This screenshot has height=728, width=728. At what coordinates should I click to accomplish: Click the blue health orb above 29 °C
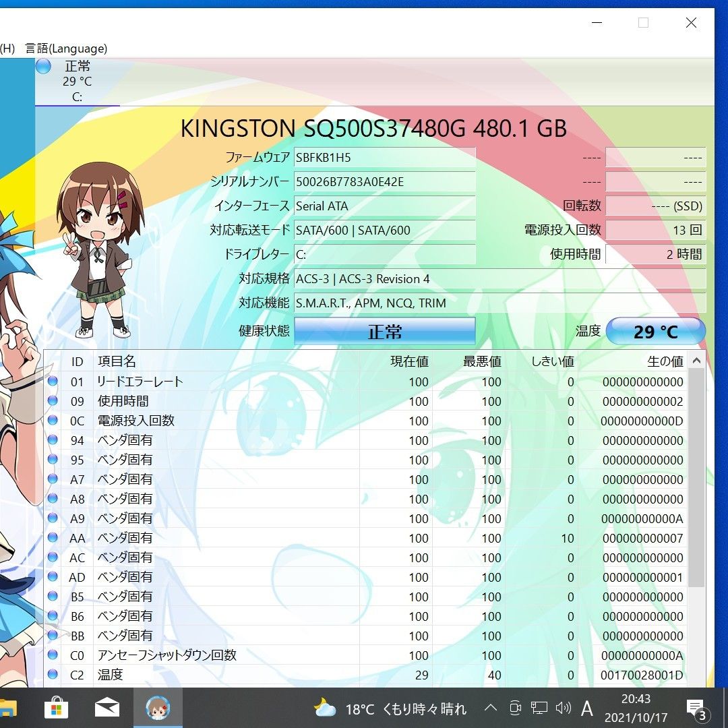[x=43, y=66]
